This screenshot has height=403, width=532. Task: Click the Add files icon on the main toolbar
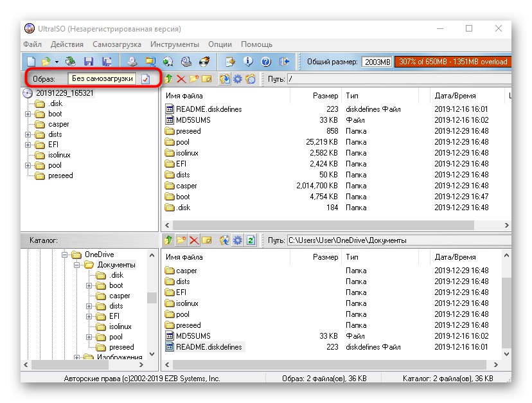(x=231, y=62)
